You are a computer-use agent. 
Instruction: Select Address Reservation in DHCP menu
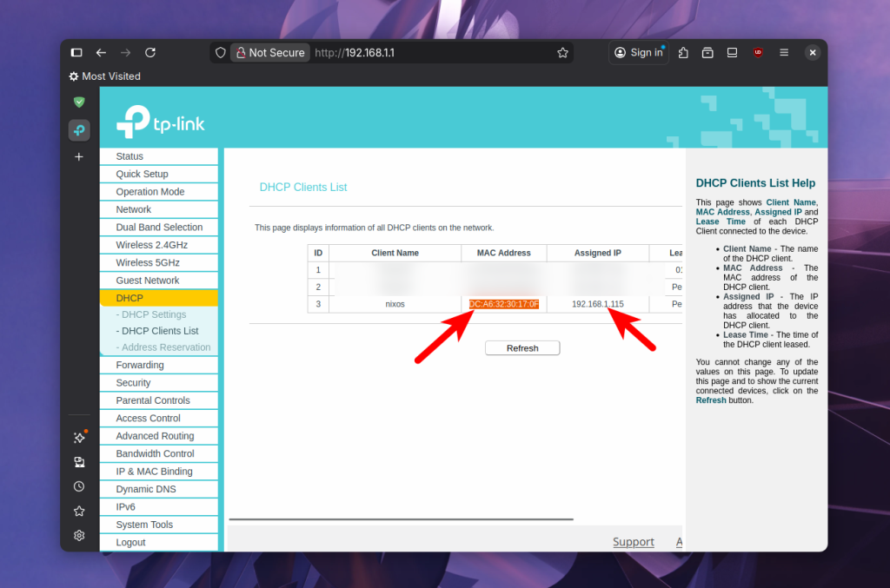click(166, 347)
